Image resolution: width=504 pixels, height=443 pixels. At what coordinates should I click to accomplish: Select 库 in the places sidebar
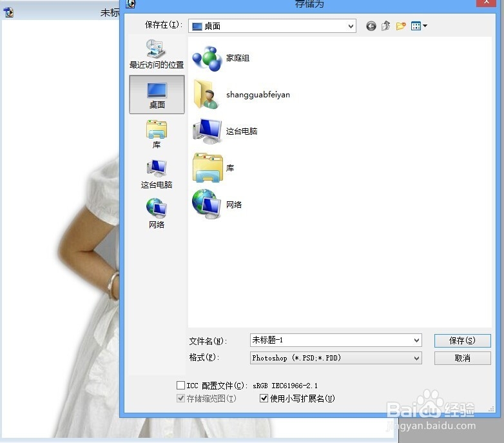(x=157, y=134)
